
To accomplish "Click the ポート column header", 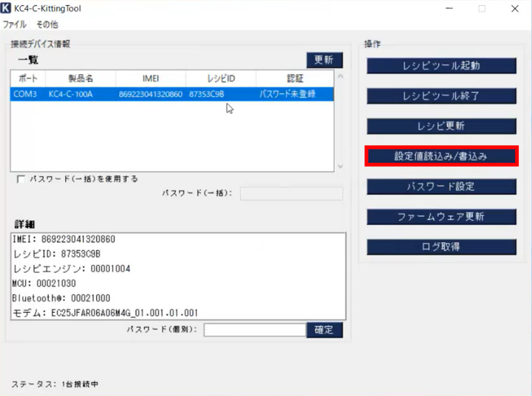I will 28,78.
